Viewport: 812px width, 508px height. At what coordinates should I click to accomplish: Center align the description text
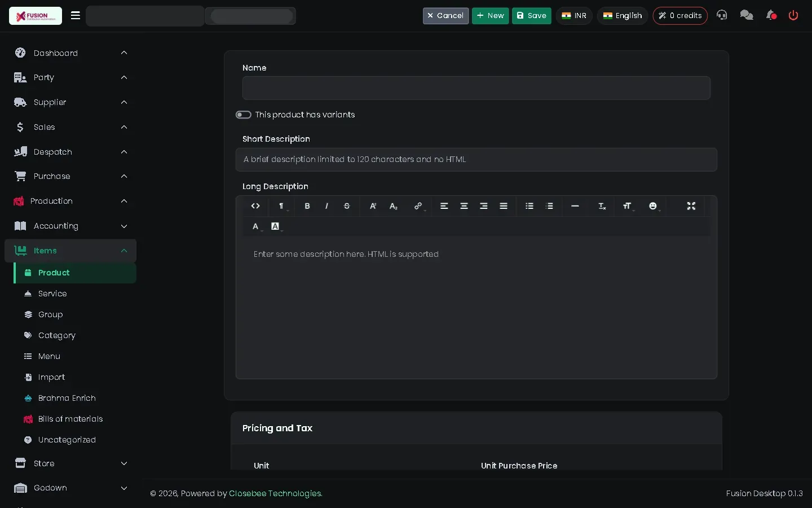tap(464, 206)
